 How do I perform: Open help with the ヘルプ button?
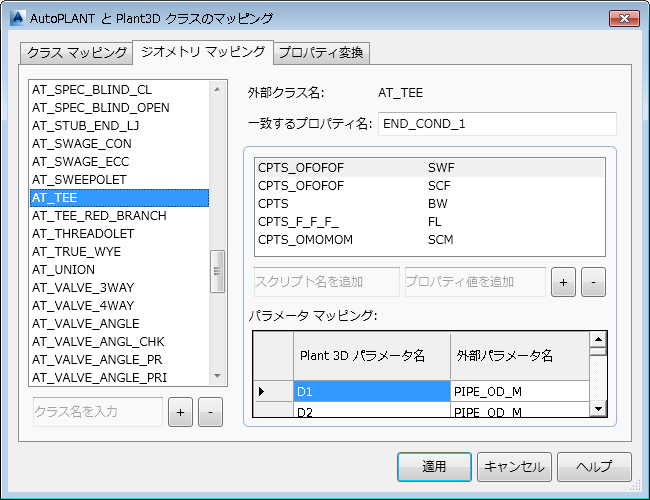click(594, 467)
